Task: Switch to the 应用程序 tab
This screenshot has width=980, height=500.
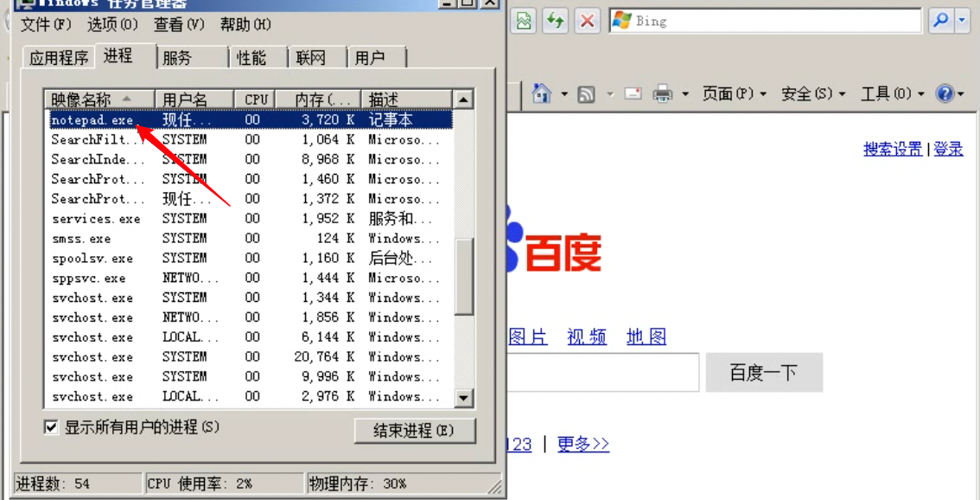Action: click(59, 58)
